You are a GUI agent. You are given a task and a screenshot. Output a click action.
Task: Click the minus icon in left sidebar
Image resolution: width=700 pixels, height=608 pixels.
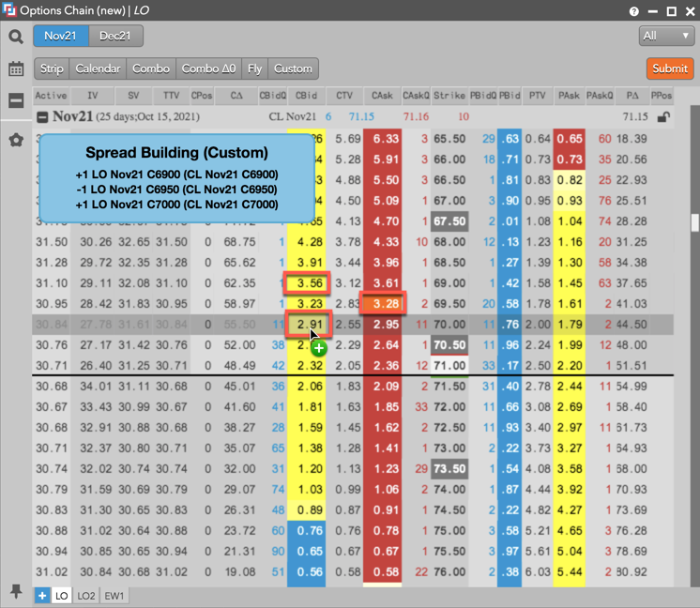(16, 100)
